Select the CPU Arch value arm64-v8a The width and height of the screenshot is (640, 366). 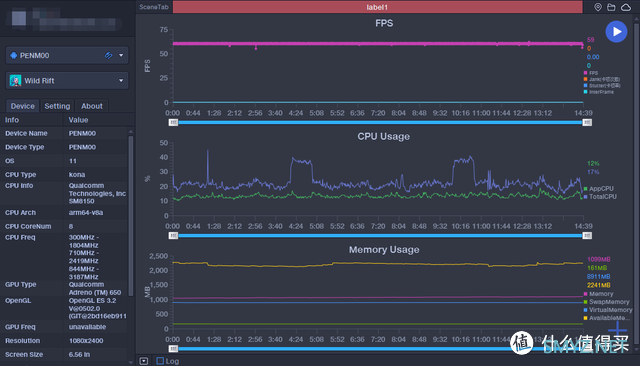(86, 213)
